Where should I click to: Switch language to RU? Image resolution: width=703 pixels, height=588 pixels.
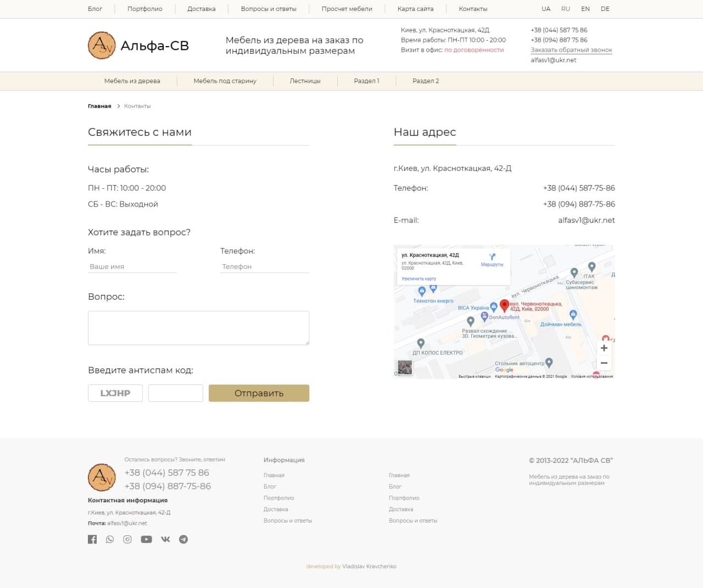click(566, 9)
